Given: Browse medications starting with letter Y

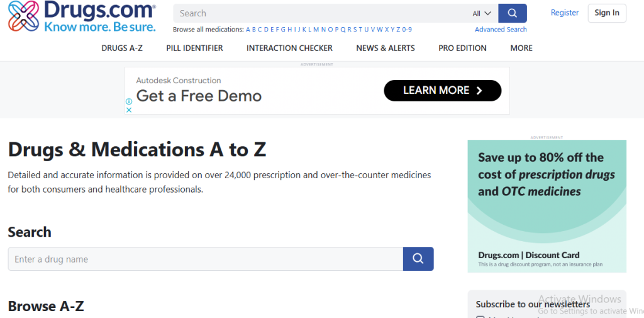Looking at the screenshot, I should [392, 30].
